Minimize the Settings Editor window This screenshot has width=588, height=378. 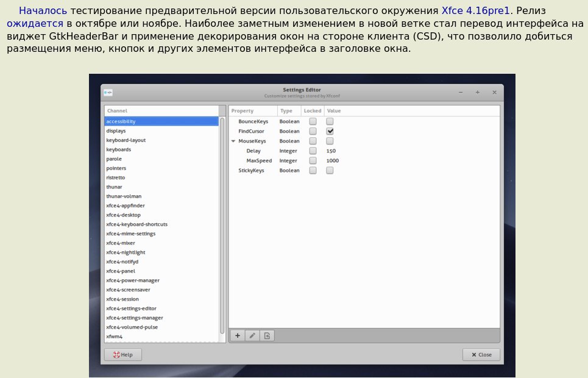pyautogui.click(x=461, y=92)
